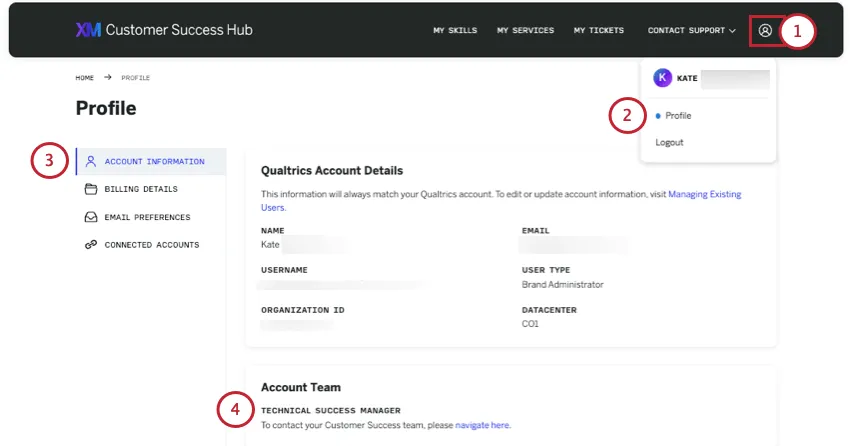
Task: Go to Home via breadcrumb
Action: 86,78
